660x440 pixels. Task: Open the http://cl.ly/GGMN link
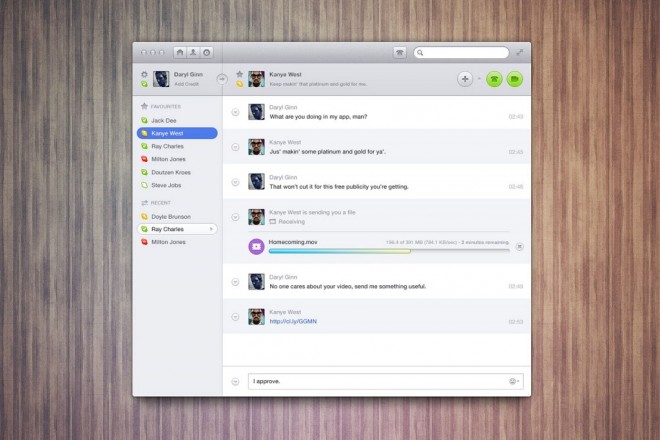point(293,321)
